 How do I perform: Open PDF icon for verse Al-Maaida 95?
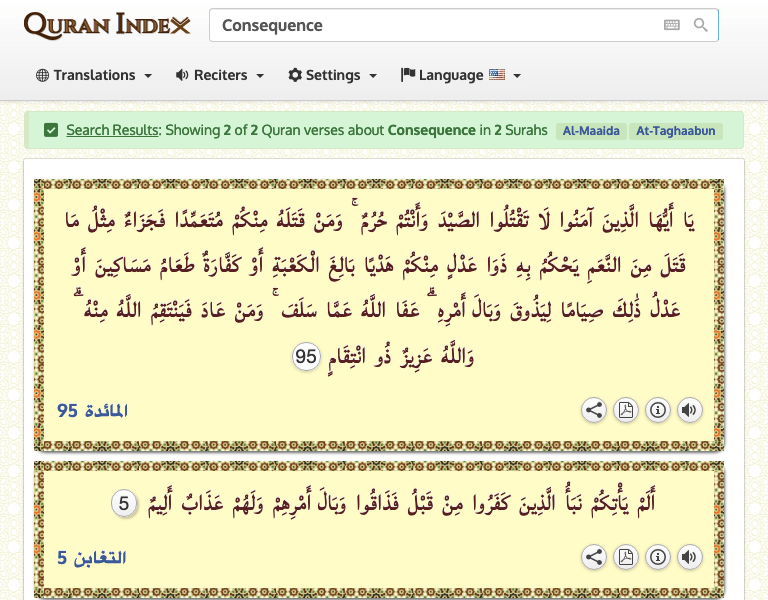pos(625,410)
